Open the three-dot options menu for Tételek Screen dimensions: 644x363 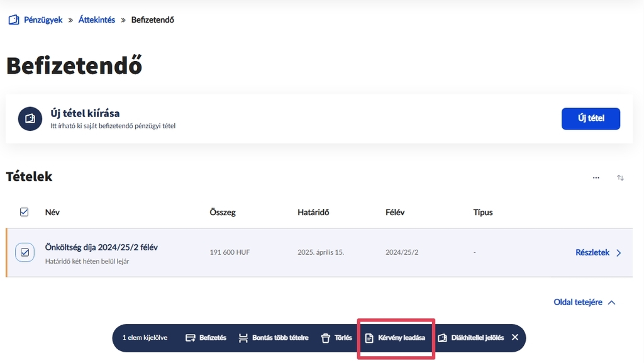click(x=596, y=178)
